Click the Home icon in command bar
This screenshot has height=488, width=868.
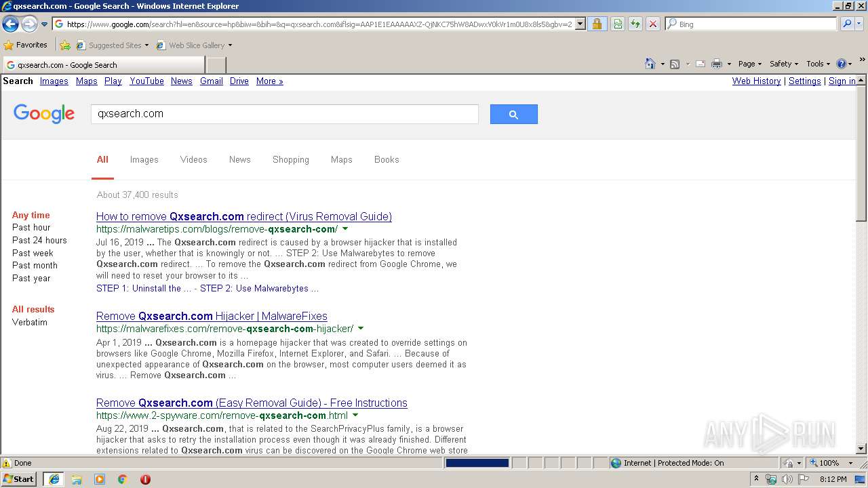coord(650,64)
